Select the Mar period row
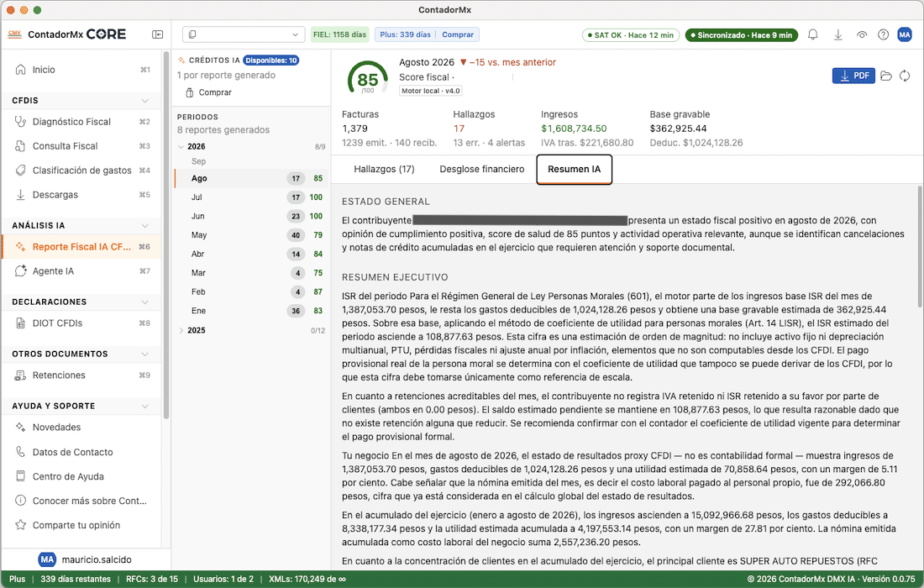Viewport: 924px width, 588px height. (251, 273)
